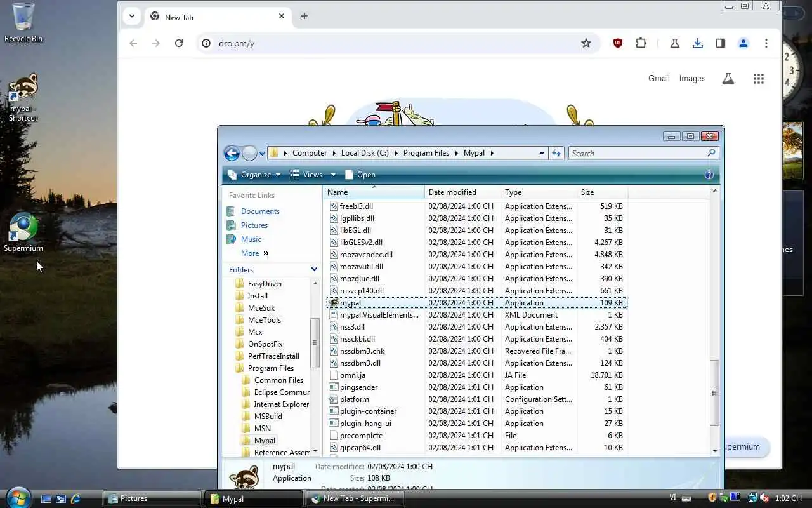Select the EasyDriver folder in tree
Image resolution: width=812 pixels, height=508 pixels.
click(x=259, y=284)
